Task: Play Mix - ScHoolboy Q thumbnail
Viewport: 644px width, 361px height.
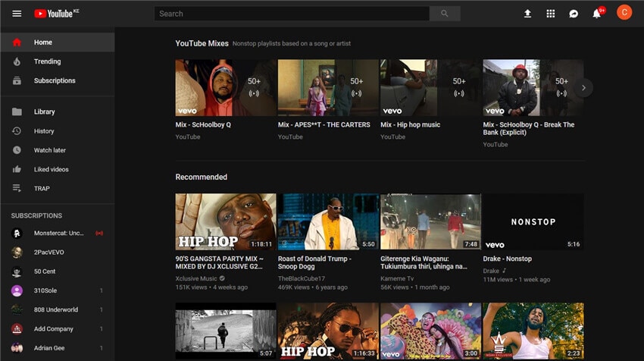Action: tap(226, 87)
